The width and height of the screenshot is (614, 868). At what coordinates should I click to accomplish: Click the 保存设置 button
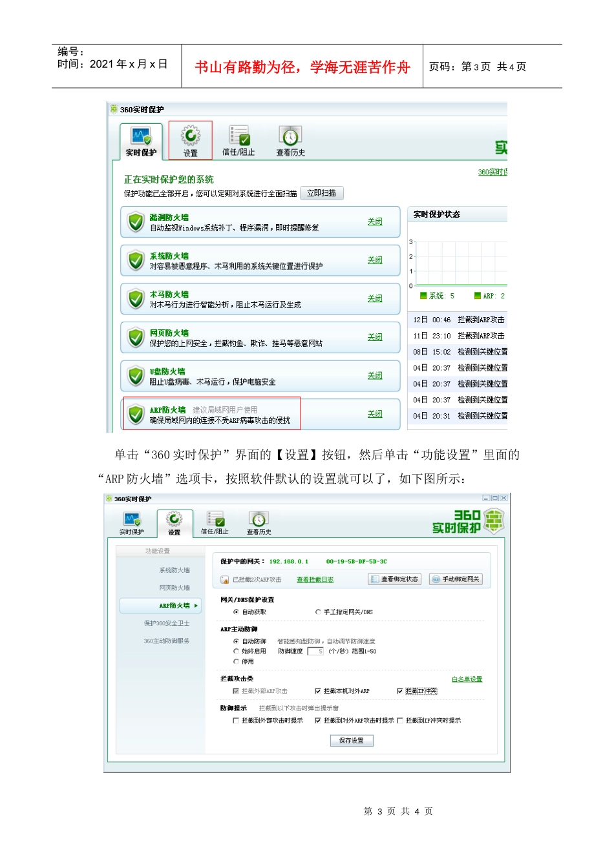pos(352,741)
